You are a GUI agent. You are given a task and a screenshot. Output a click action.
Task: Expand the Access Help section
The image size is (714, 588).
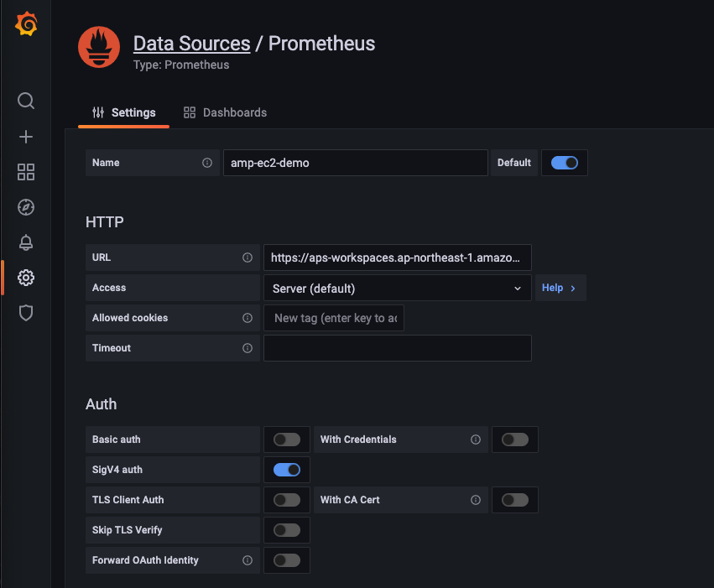click(x=560, y=288)
